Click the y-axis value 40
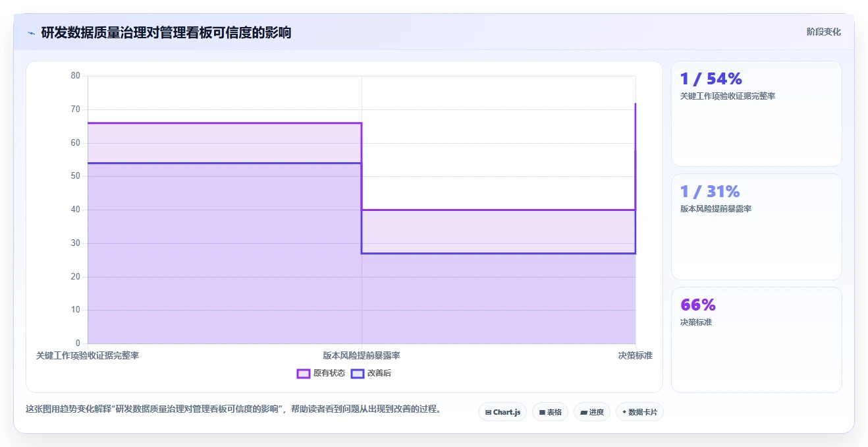 (x=75, y=210)
